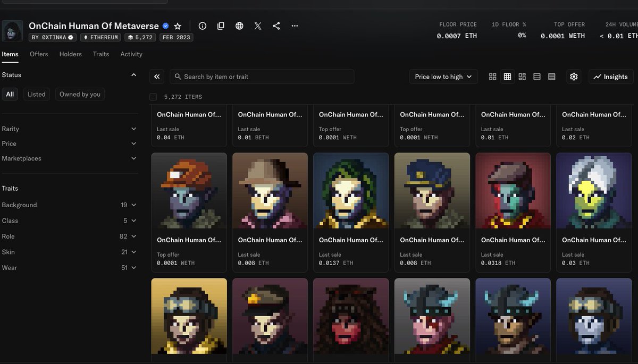Collapse the Status section
638x364 pixels.
[x=133, y=75]
